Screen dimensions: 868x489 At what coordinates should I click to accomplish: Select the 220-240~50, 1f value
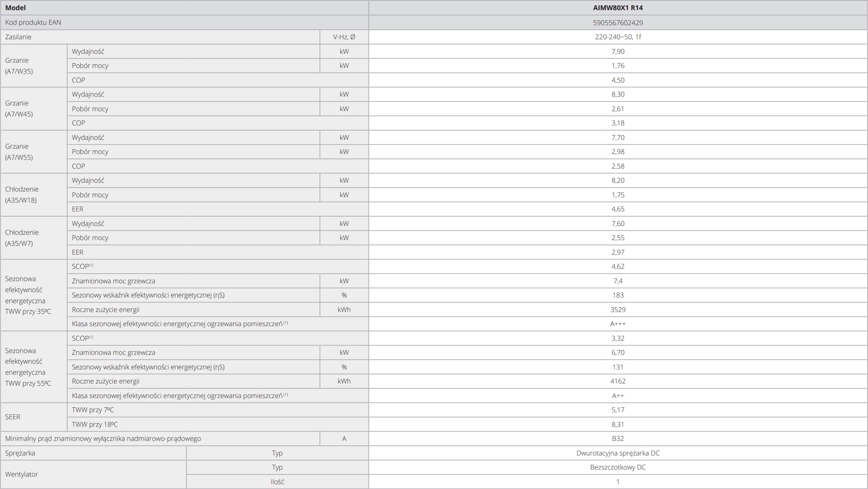tap(618, 37)
